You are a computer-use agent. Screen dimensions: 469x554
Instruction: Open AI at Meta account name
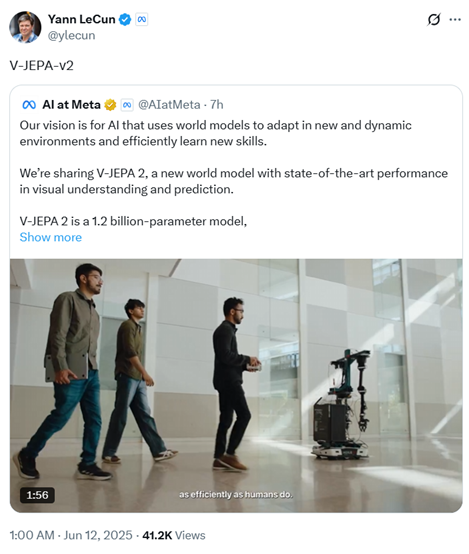tap(71, 105)
